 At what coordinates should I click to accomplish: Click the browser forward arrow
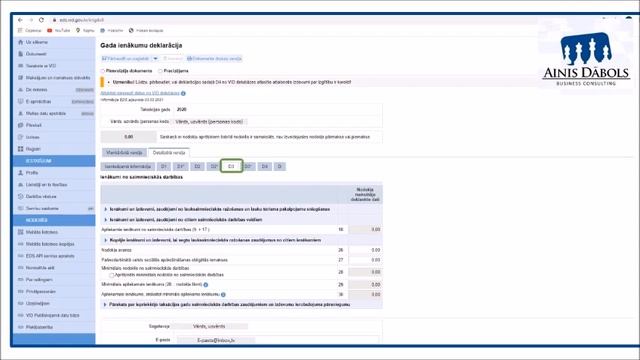(31, 20)
